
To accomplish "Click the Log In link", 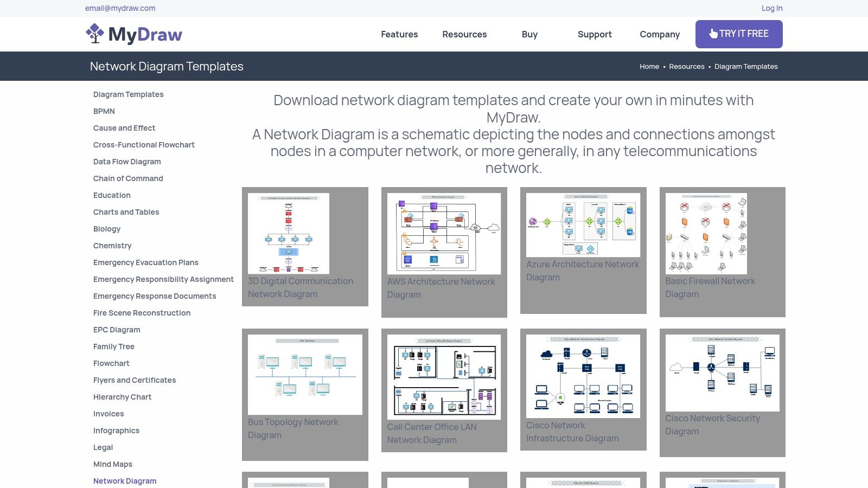I will [772, 8].
